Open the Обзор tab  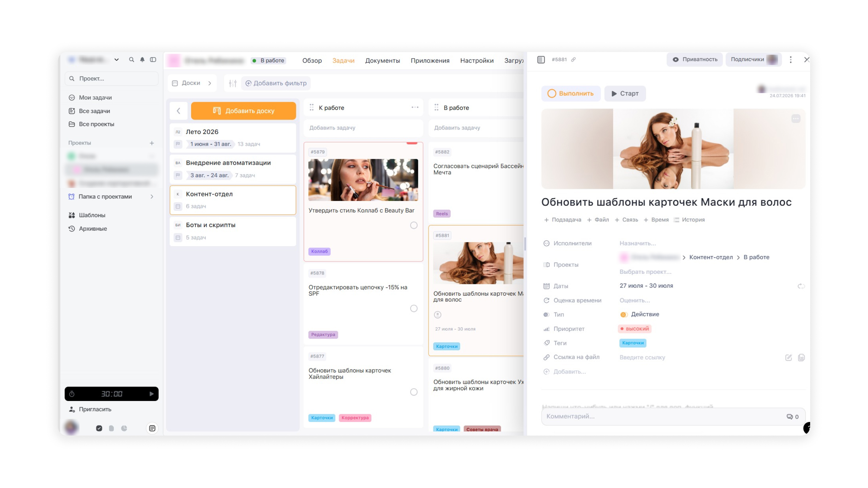coord(312,61)
